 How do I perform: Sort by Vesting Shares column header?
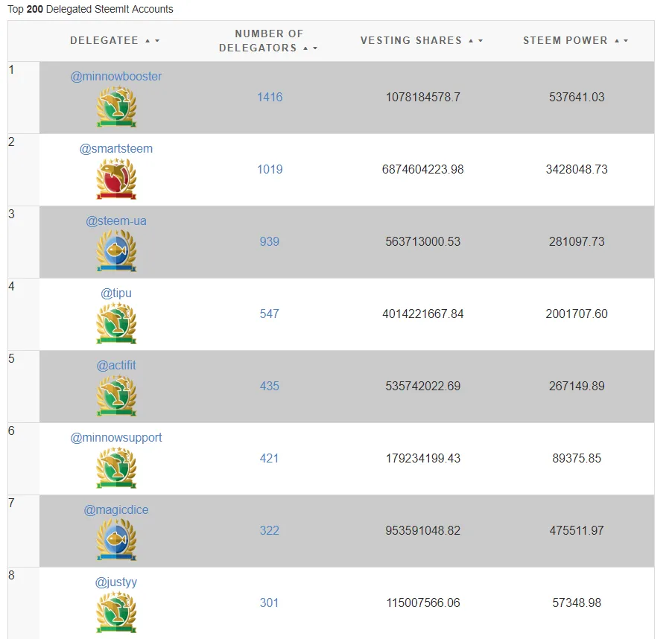(x=411, y=41)
